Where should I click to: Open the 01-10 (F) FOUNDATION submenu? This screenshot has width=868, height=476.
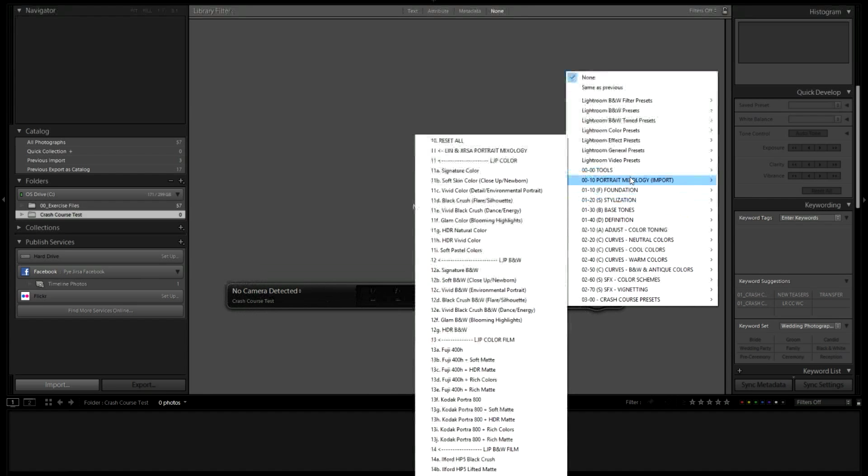point(642,190)
